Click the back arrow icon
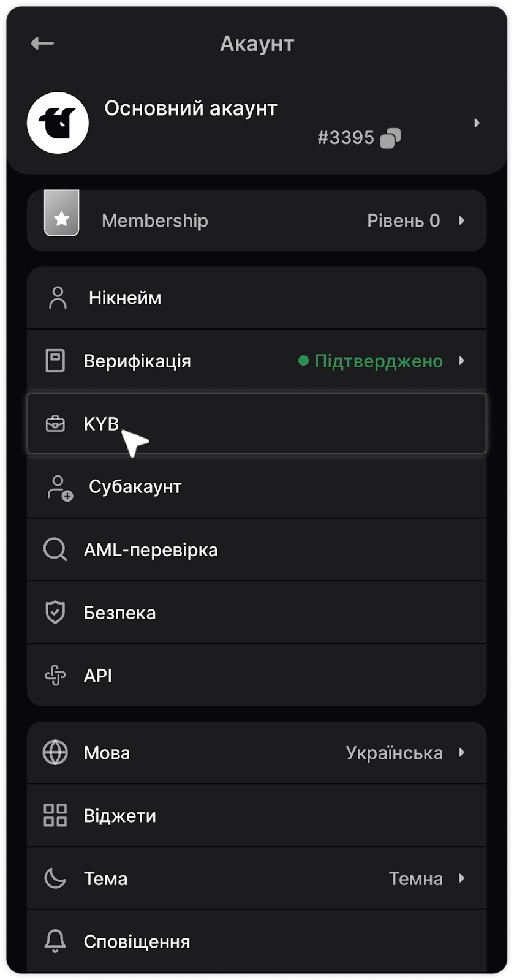 point(42,43)
